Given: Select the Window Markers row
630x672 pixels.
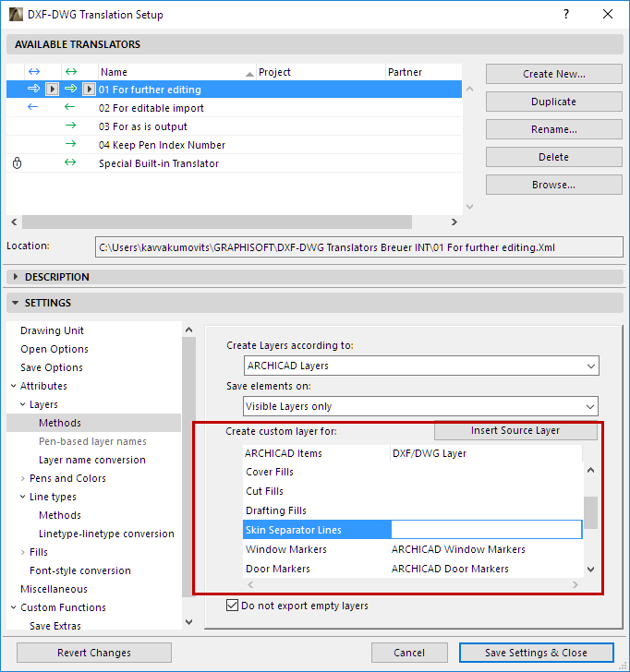Looking at the screenshot, I should coord(413,549).
